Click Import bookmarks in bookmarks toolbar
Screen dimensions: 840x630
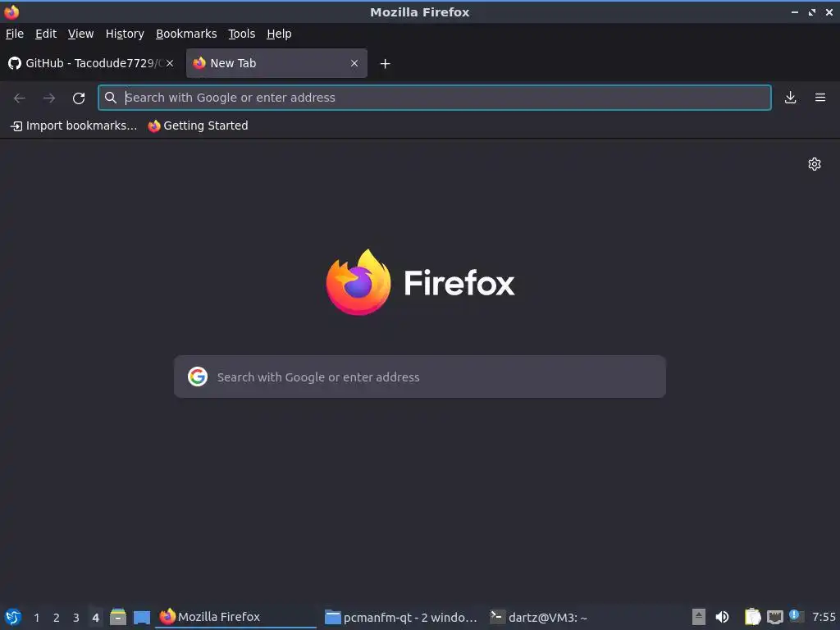(74, 126)
